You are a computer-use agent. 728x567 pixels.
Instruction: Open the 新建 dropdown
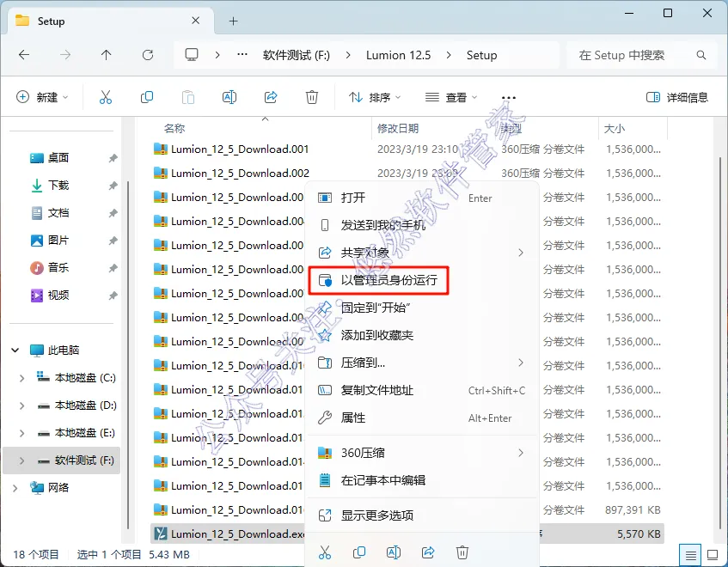42,97
